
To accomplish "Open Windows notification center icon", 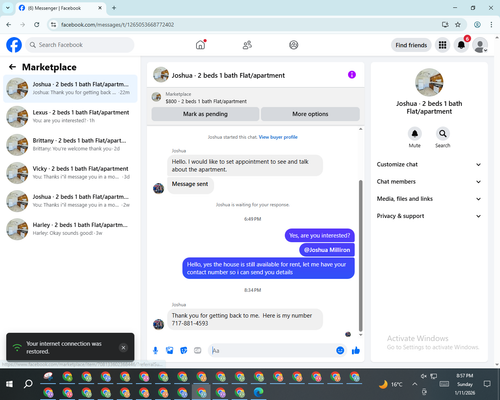I will pos(487,384).
